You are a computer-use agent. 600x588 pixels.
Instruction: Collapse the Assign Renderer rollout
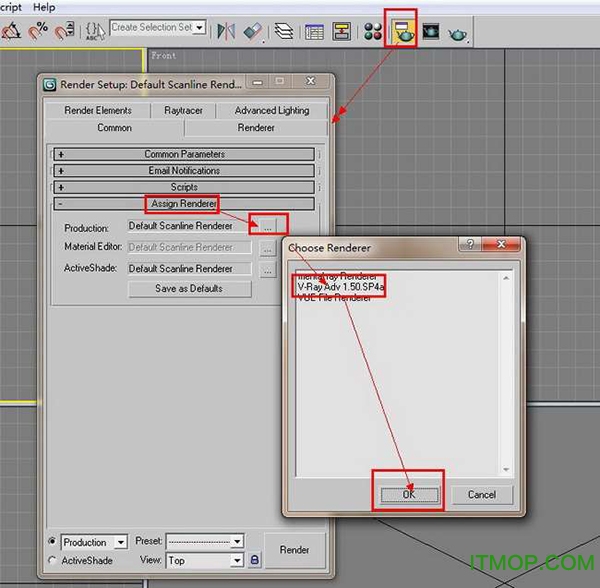pos(184,204)
